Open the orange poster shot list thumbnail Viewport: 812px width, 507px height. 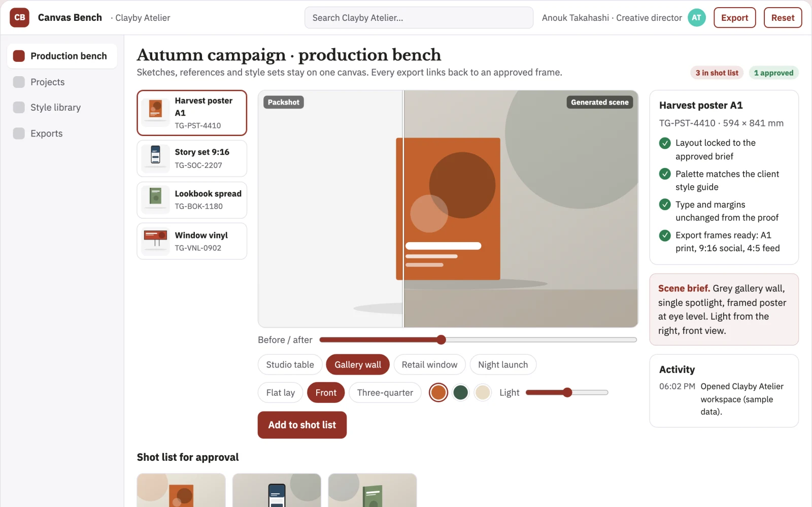pos(181,490)
